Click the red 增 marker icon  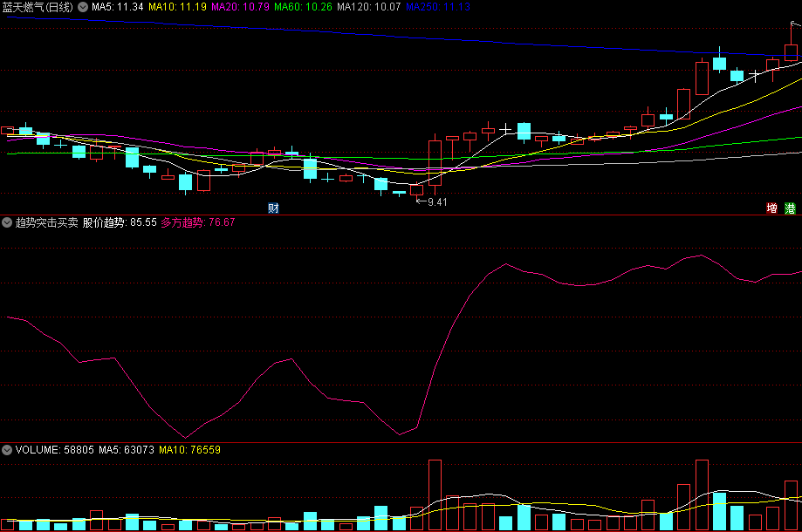click(x=771, y=208)
